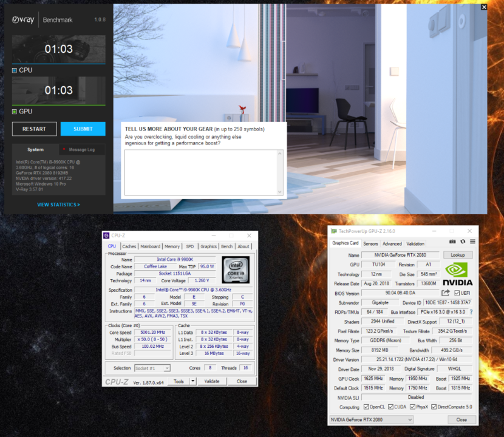Click the CPU-Z title bar app icon
Screen dimensions: 504x437
tap(106, 235)
